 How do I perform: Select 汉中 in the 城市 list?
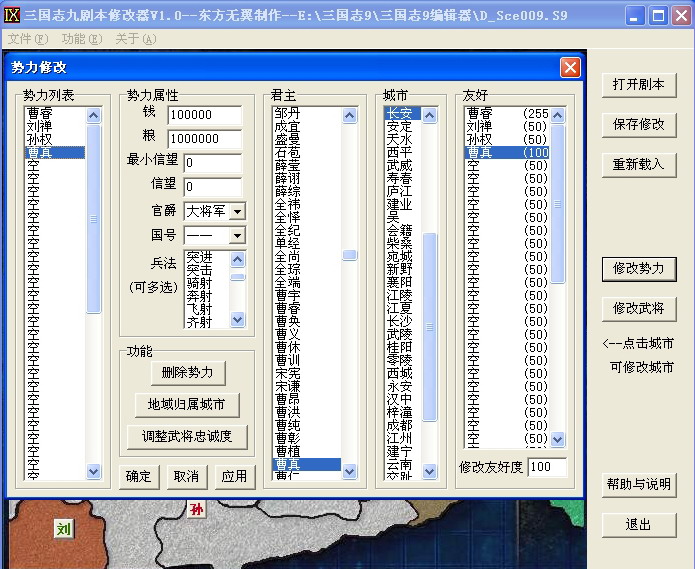click(402, 399)
